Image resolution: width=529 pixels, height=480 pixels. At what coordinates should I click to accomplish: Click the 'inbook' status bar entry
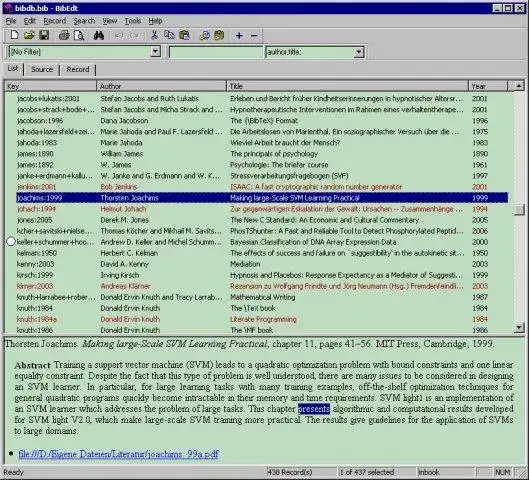[x=445, y=473]
